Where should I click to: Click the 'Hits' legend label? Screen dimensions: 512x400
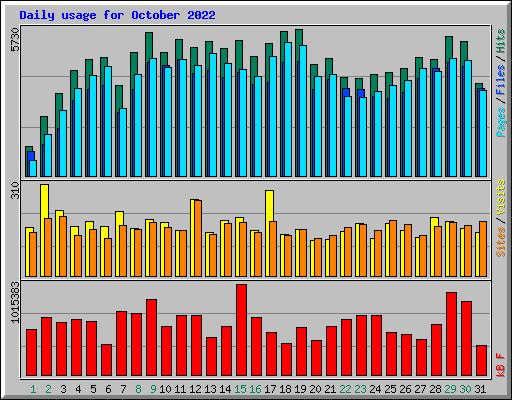[x=501, y=41]
